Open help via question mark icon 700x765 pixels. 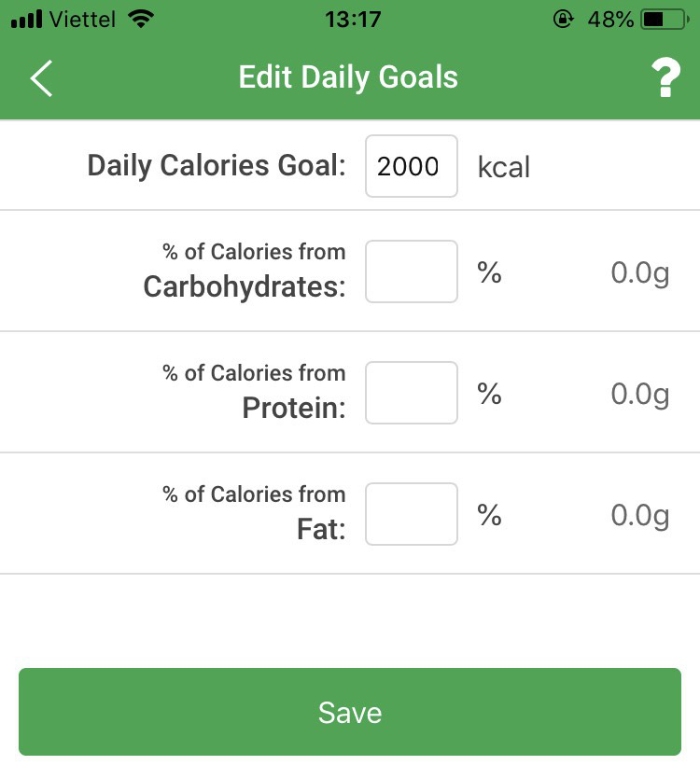tap(665, 77)
